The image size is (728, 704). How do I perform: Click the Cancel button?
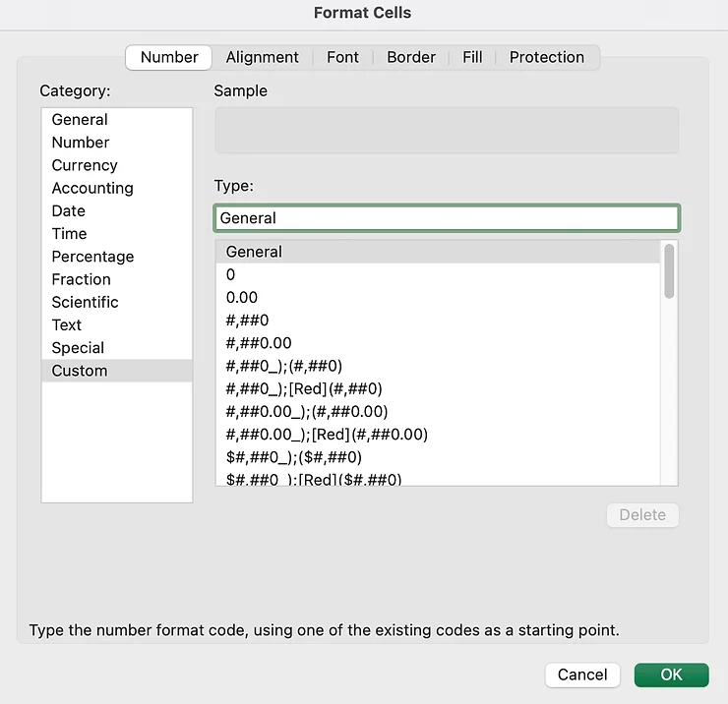click(581, 675)
